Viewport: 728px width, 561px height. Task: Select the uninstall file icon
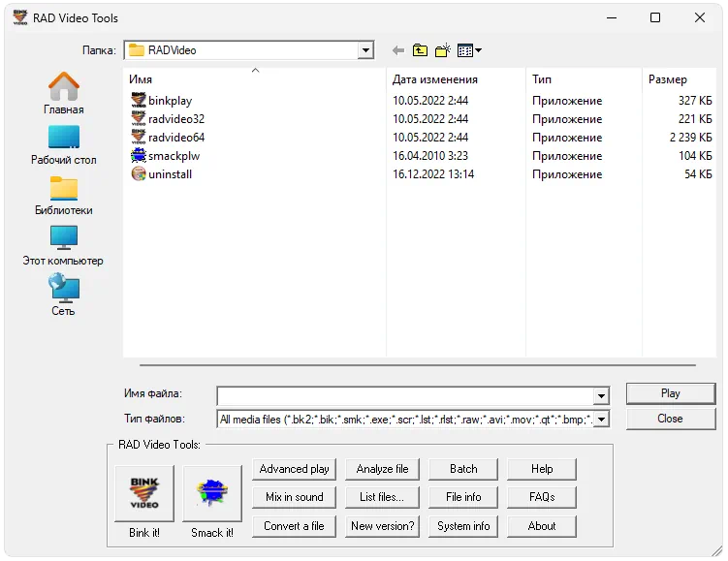tap(139, 174)
